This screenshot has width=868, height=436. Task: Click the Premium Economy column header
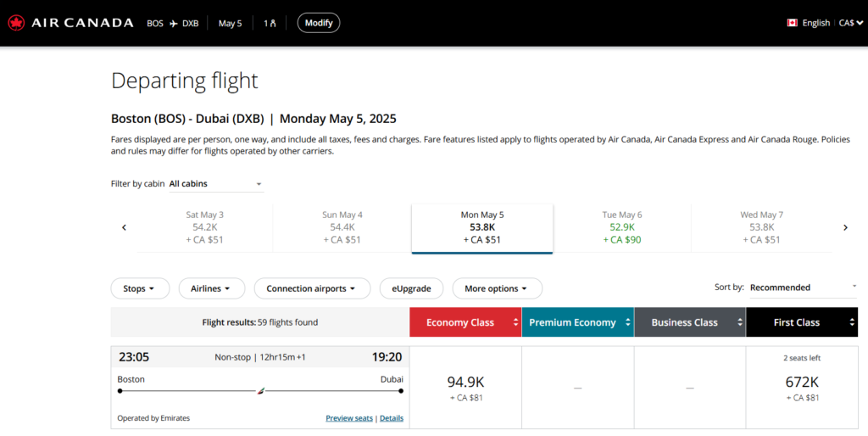tap(578, 322)
